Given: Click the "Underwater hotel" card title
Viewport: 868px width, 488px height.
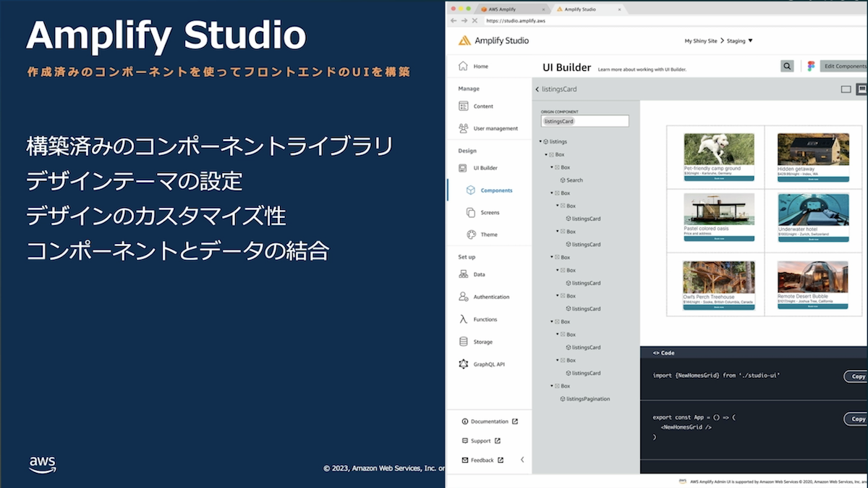Looking at the screenshot, I should [x=797, y=229].
